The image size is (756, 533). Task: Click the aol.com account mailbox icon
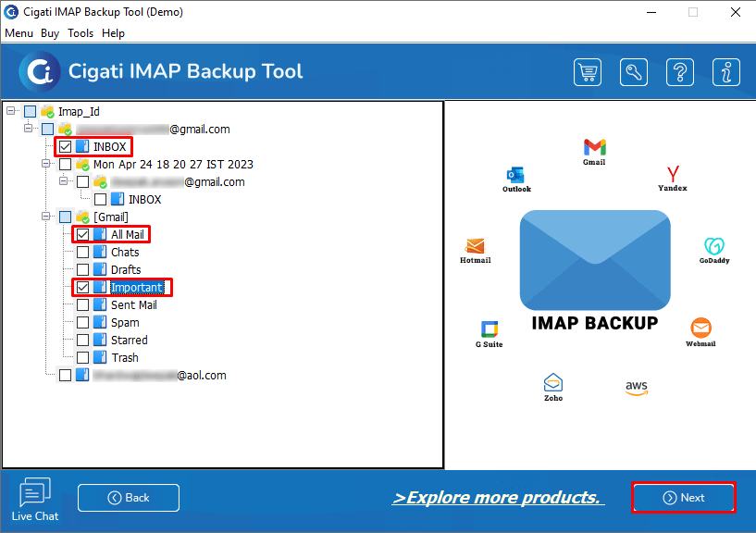click(x=82, y=375)
